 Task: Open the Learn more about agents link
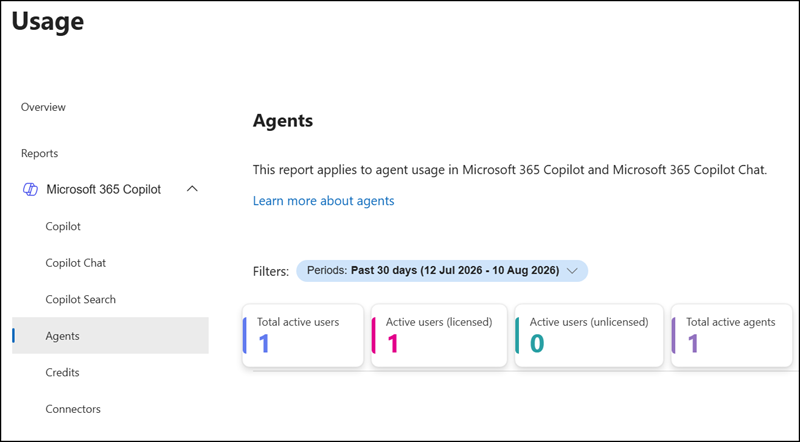click(323, 201)
